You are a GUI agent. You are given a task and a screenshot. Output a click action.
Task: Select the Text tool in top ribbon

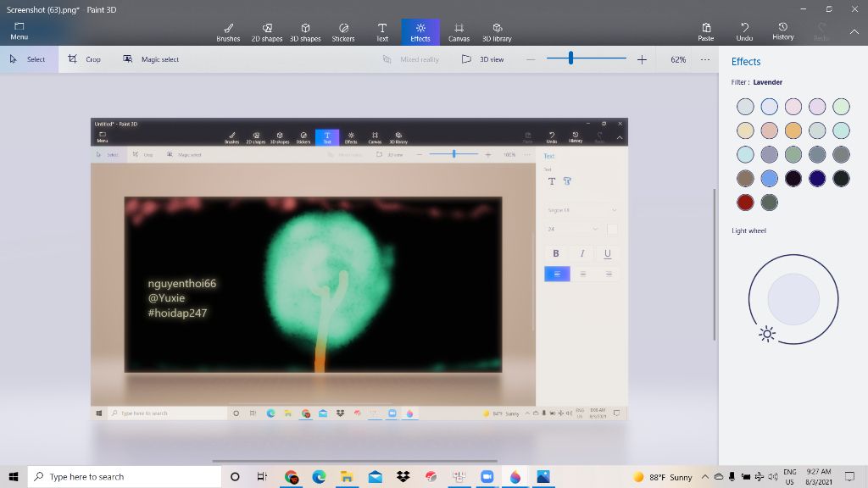[382, 32]
